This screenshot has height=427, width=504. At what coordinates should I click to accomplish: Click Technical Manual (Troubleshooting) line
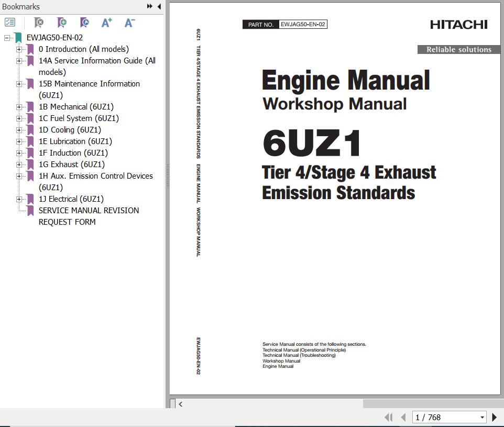[299, 355]
